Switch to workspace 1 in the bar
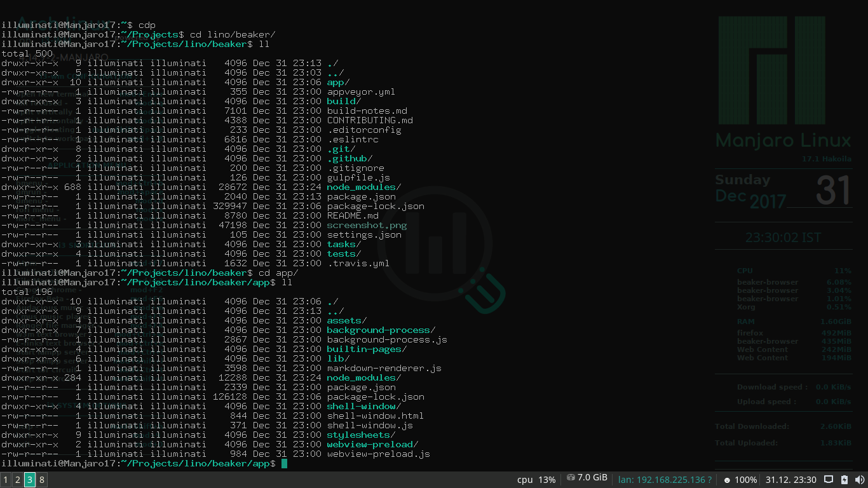The width and height of the screenshot is (868, 488). (x=6, y=480)
